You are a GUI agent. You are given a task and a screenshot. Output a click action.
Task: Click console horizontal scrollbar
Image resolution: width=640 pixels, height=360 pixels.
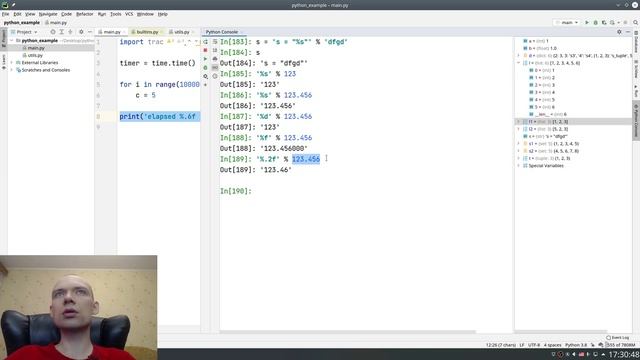pos(348,332)
